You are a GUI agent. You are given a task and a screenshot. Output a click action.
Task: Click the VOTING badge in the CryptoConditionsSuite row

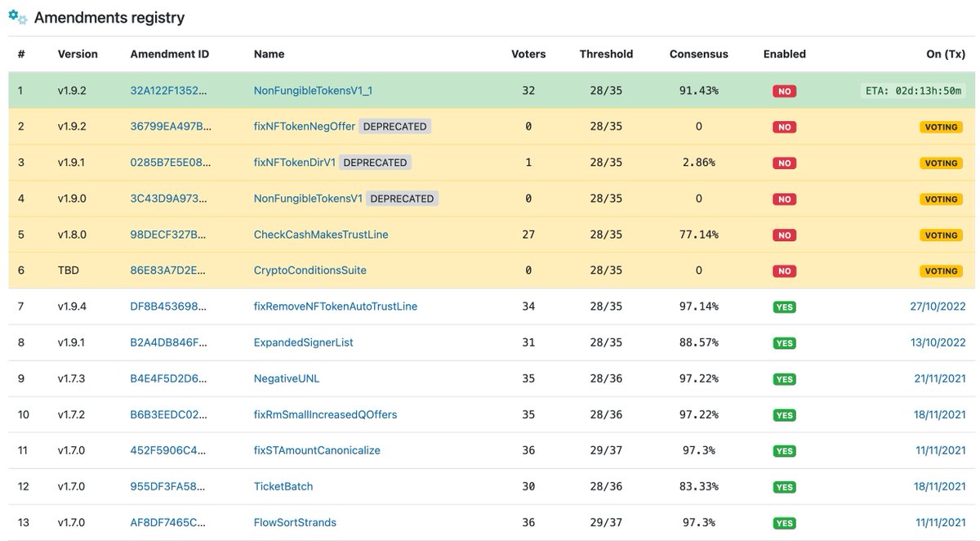tap(941, 271)
